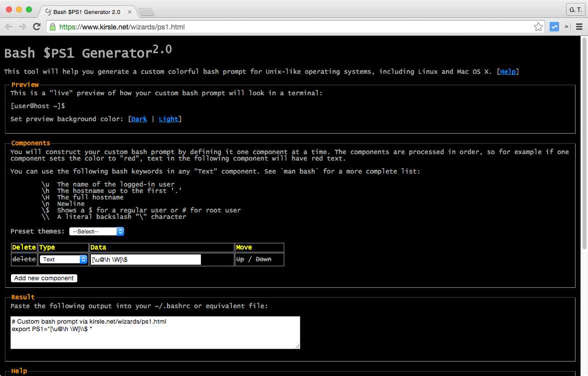Move the component Up
This screenshot has width=588, height=376.
click(x=242, y=259)
